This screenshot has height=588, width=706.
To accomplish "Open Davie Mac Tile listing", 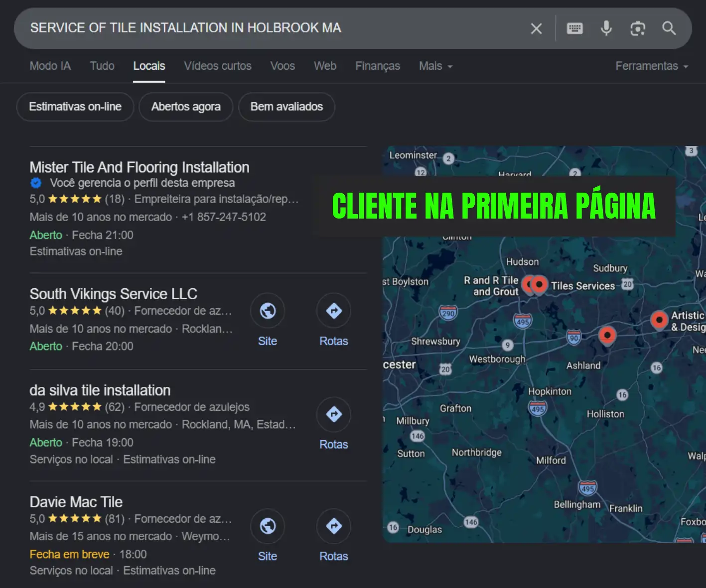I will coord(76,502).
